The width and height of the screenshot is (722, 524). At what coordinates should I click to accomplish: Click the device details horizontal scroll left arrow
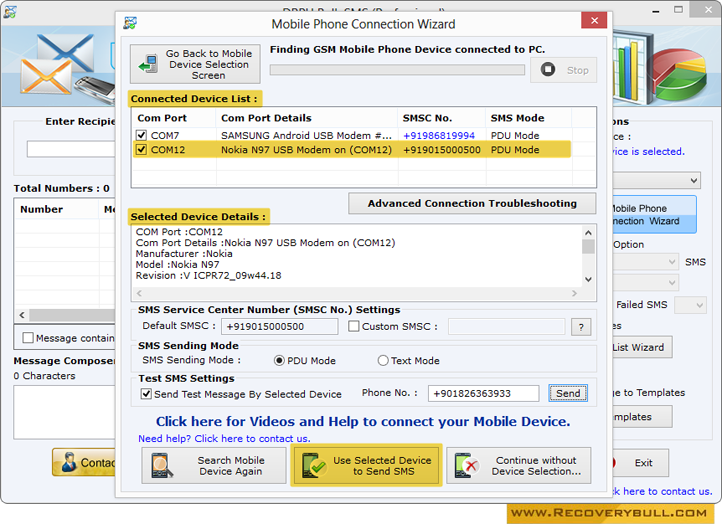[140, 293]
